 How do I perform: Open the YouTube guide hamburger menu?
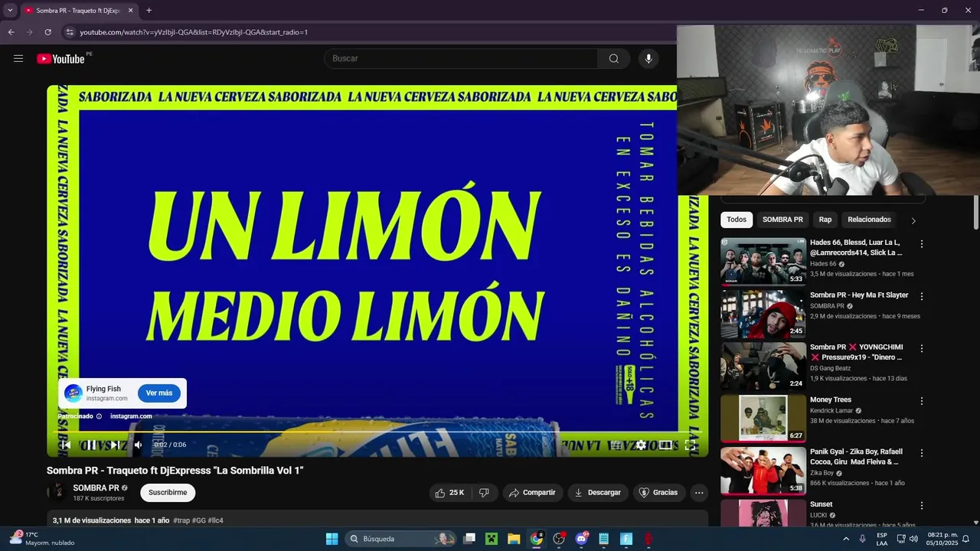coord(18,59)
